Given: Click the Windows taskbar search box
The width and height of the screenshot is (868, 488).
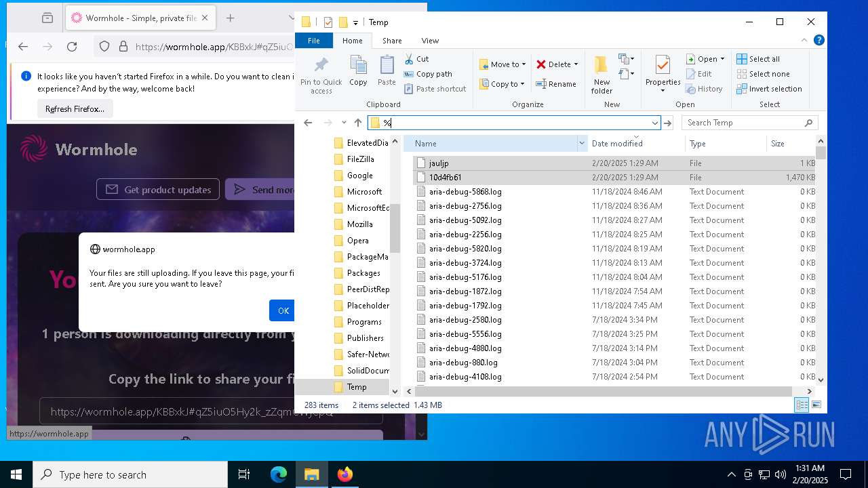Looking at the screenshot, I should click(130, 474).
